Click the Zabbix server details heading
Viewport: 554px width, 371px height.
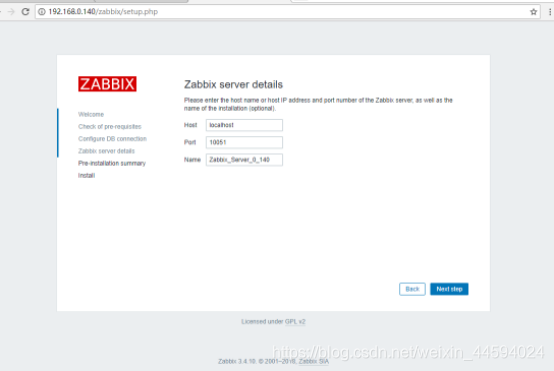(x=233, y=84)
